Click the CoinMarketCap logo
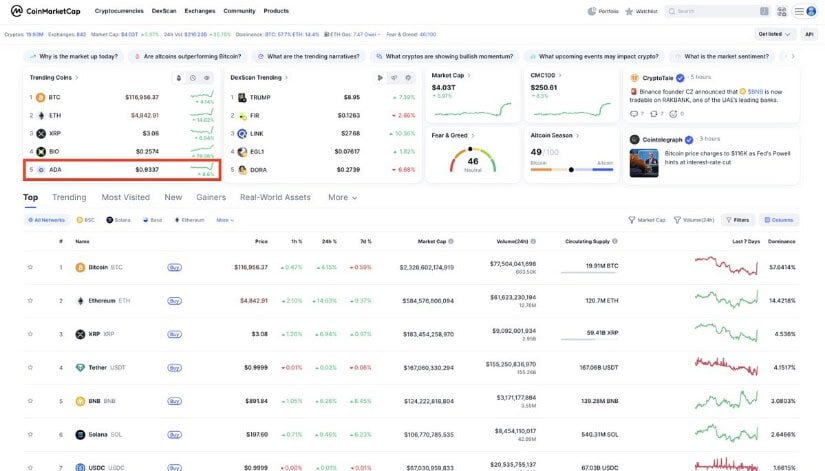This screenshot has width=825, height=471. pos(46,11)
